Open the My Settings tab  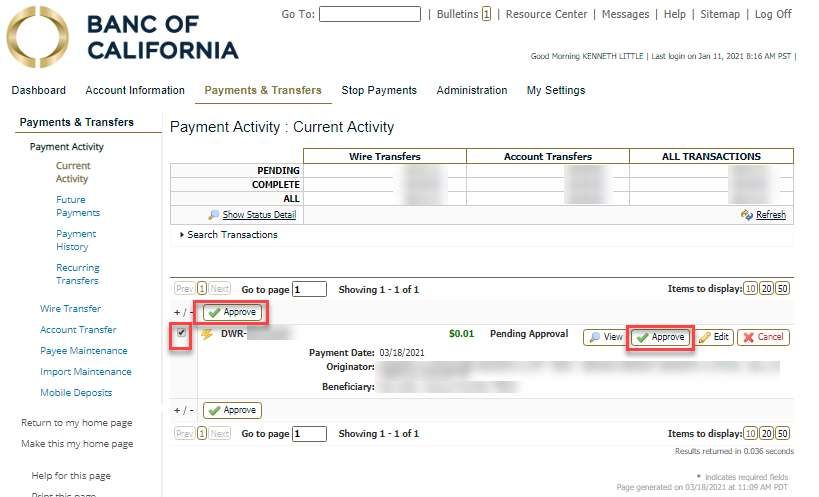(x=556, y=90)
